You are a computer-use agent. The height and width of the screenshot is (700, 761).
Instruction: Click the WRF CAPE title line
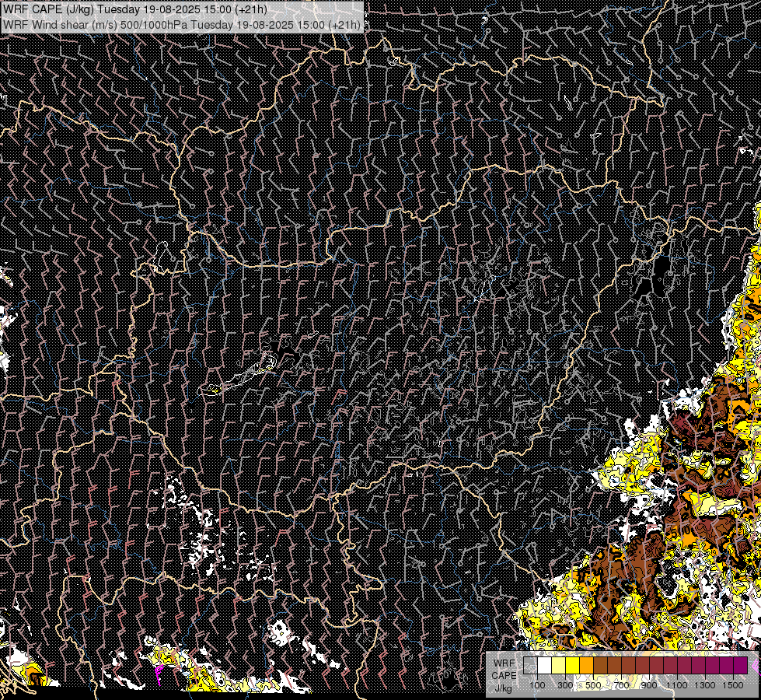(135, 9)
